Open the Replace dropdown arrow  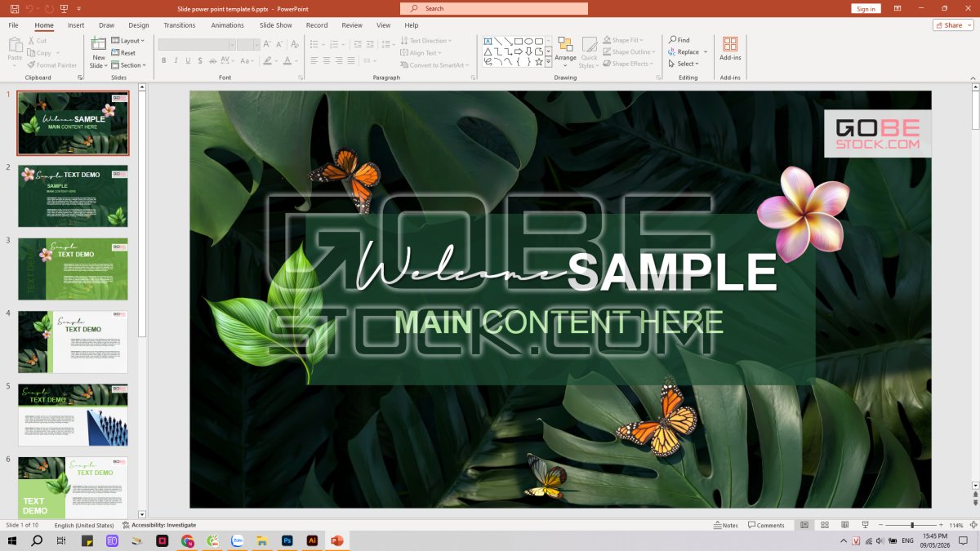pos(706,52)
